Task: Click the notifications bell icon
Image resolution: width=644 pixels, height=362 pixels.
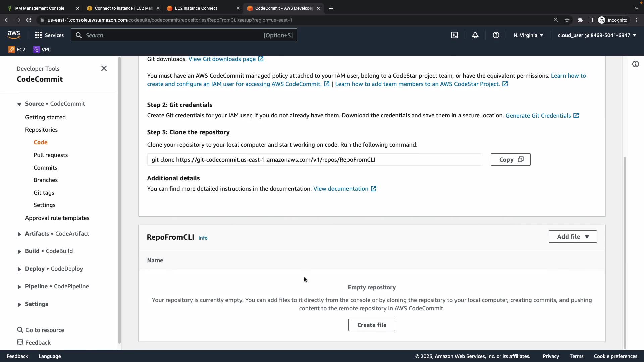Action: point(475,35)
